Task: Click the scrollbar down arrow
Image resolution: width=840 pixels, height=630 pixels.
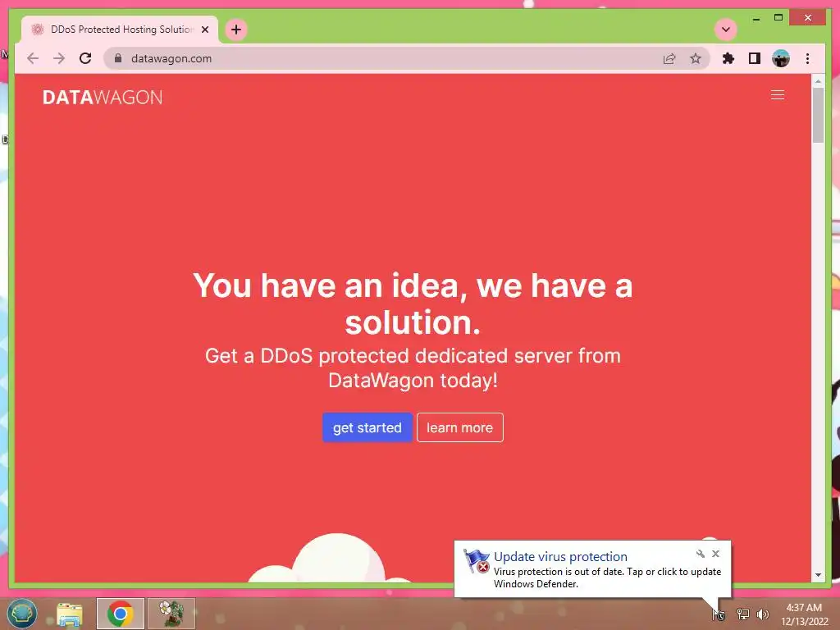Action: [x=818, y=575]
